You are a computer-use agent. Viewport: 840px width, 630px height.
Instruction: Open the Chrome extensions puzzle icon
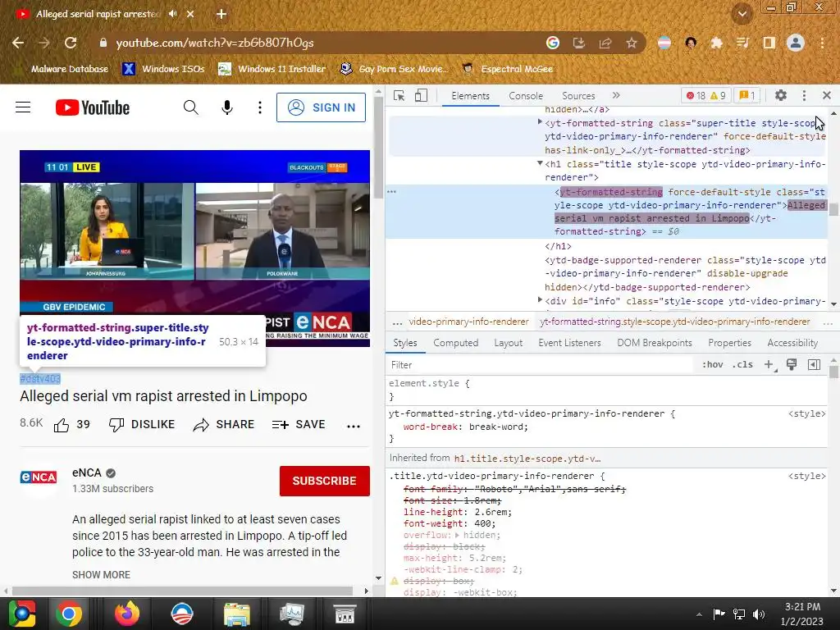point(716,43)
